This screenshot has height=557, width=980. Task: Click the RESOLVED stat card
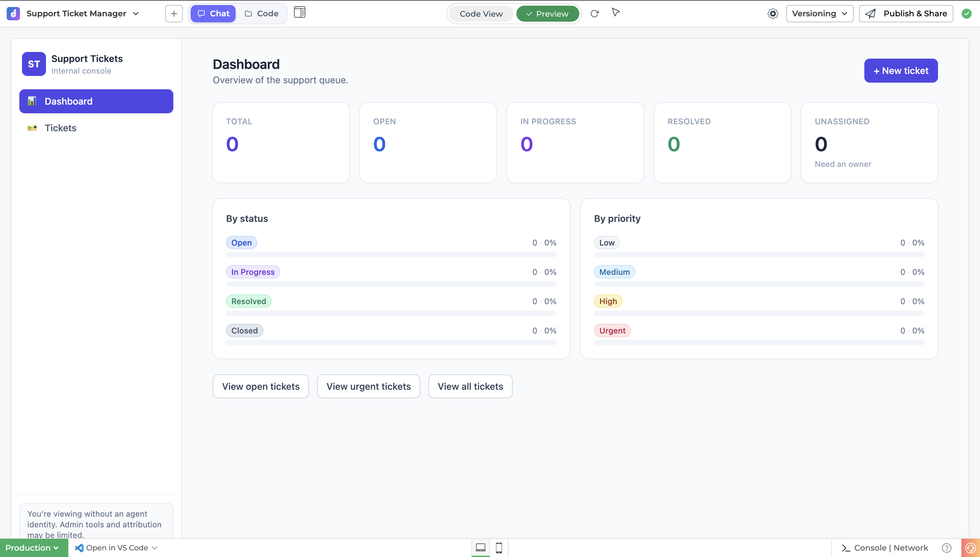tap(722, 143)
